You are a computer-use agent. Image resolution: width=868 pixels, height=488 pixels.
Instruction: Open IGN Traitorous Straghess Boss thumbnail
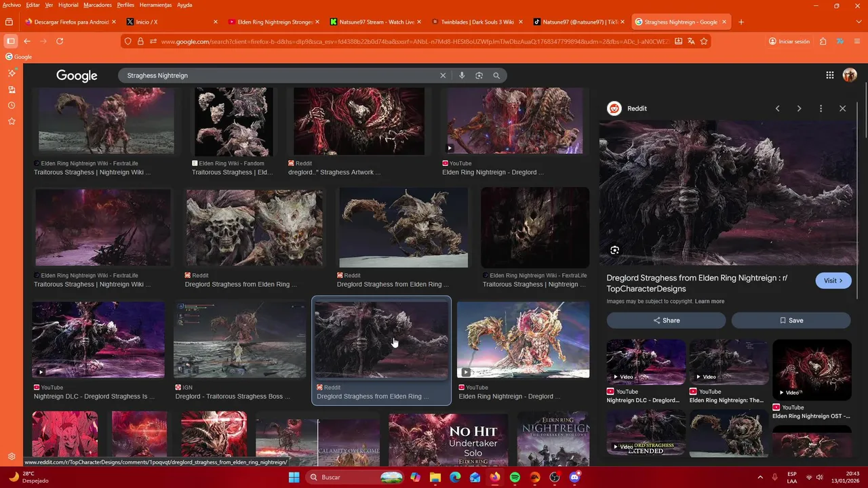click(239, 340)
